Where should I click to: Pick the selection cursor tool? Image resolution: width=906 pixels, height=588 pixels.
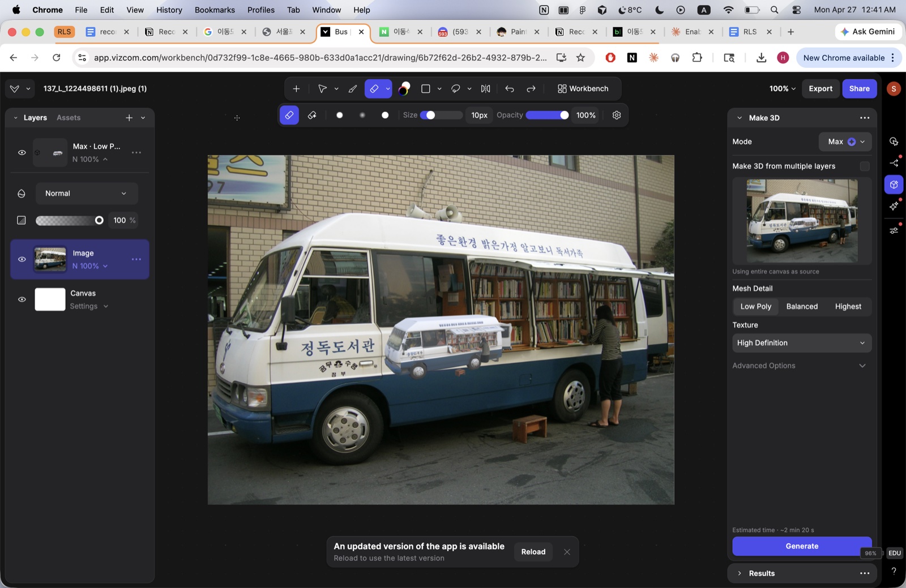[322, 88]
